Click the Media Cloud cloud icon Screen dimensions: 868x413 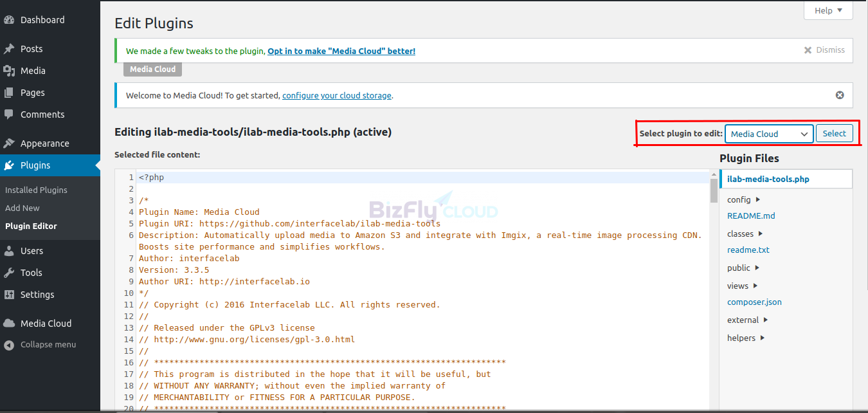pos(9,324)
